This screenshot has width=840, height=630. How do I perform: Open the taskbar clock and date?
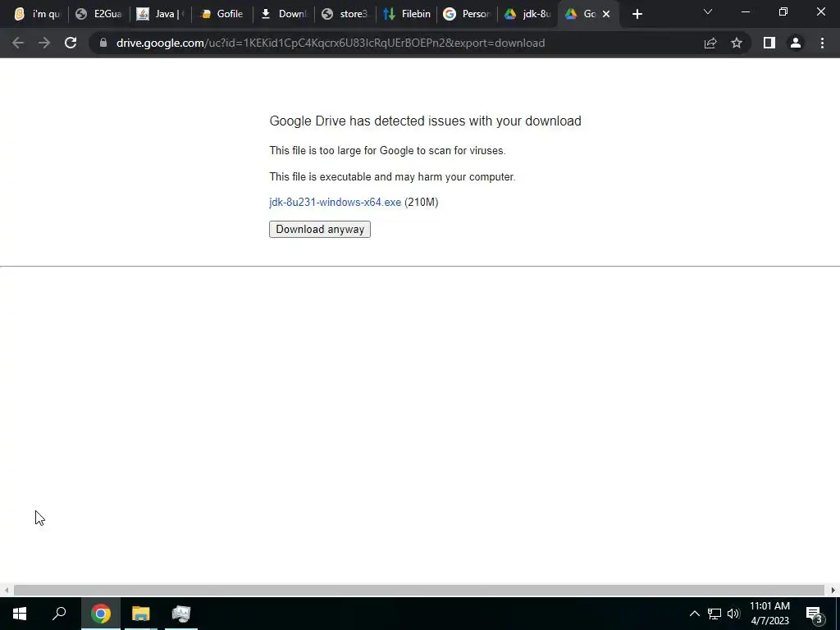tap(769, 614)
